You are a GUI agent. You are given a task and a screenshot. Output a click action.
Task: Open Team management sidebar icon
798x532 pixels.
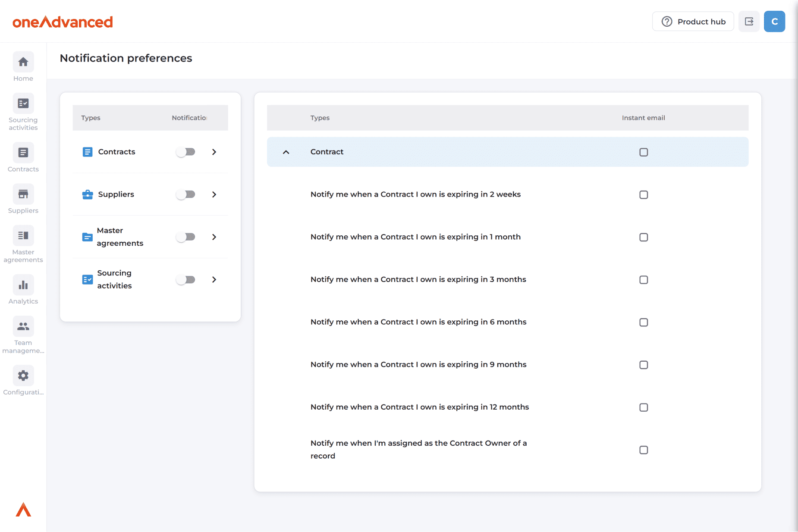click(x=23, y=326)
